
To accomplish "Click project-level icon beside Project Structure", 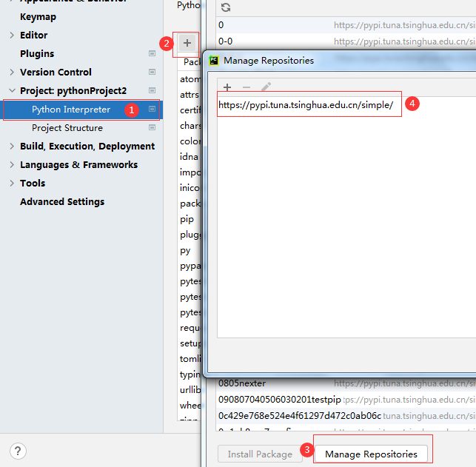I will click(x=152, y=127).
